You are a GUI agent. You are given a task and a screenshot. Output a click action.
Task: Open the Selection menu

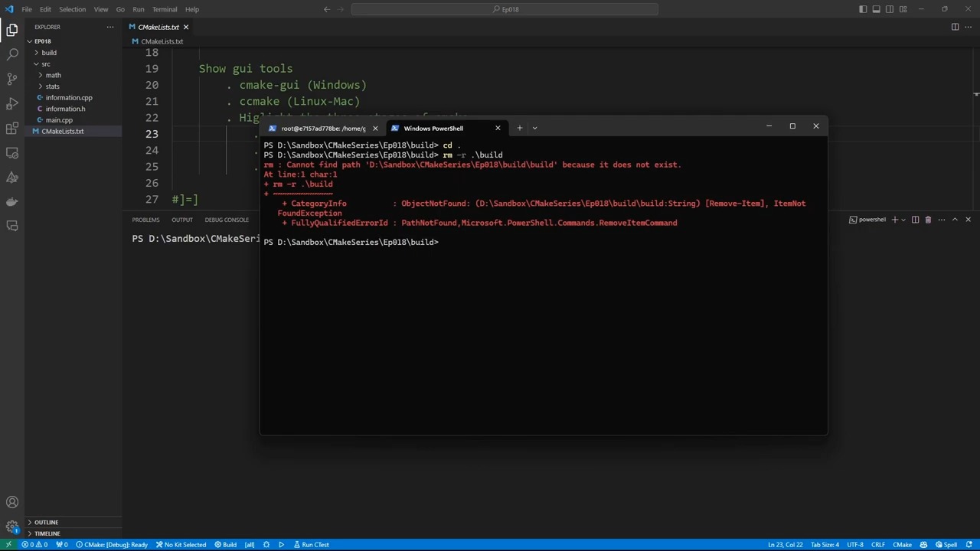[72, 9]
